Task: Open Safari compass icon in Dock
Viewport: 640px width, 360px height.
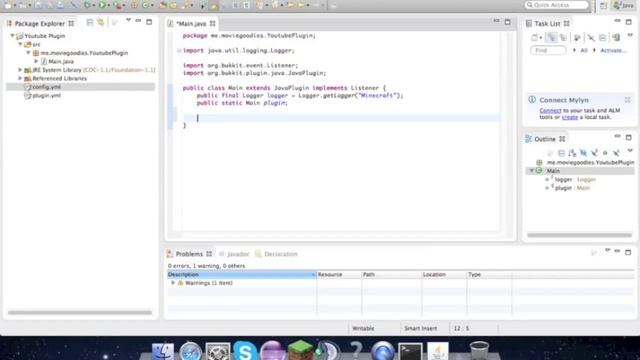Action: pyautogui.click(x=190, y=351)
